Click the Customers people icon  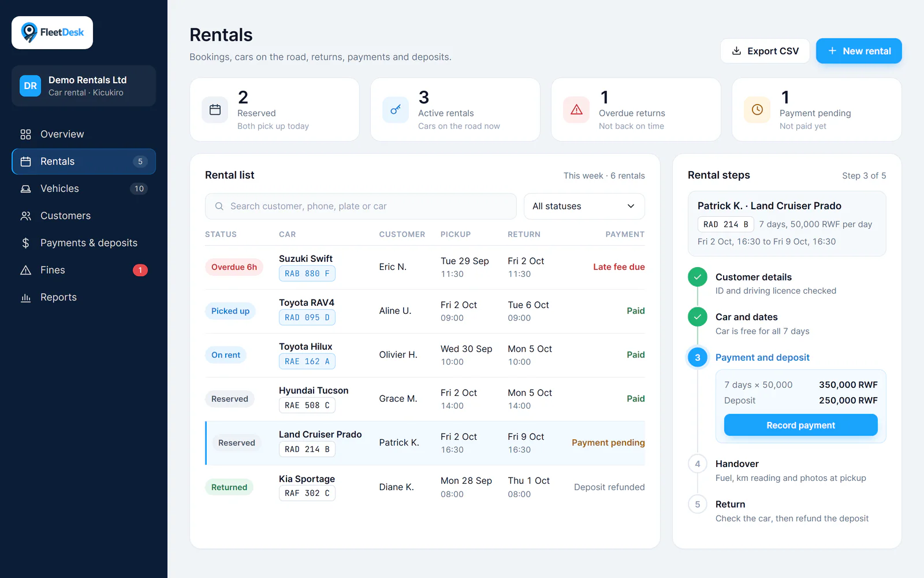tap(25, 216)
